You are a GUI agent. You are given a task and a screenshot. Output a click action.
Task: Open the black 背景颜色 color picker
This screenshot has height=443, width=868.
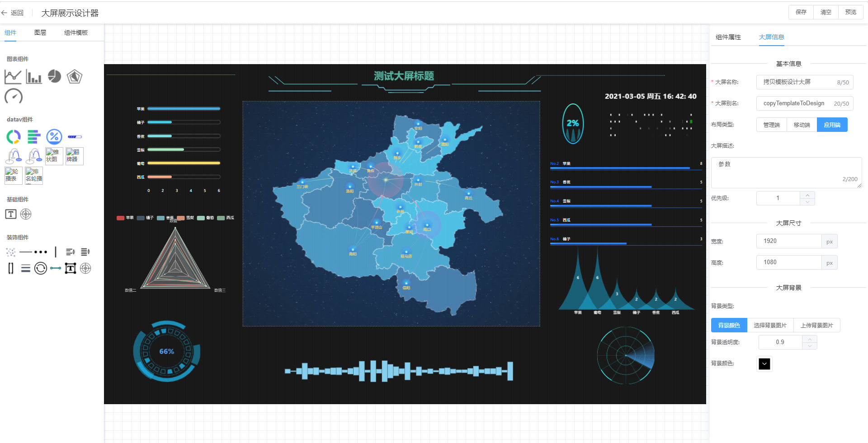tap(764, 364)
